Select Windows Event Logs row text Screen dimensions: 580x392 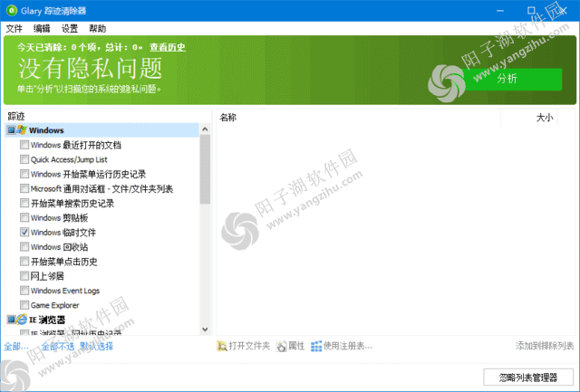65,291
